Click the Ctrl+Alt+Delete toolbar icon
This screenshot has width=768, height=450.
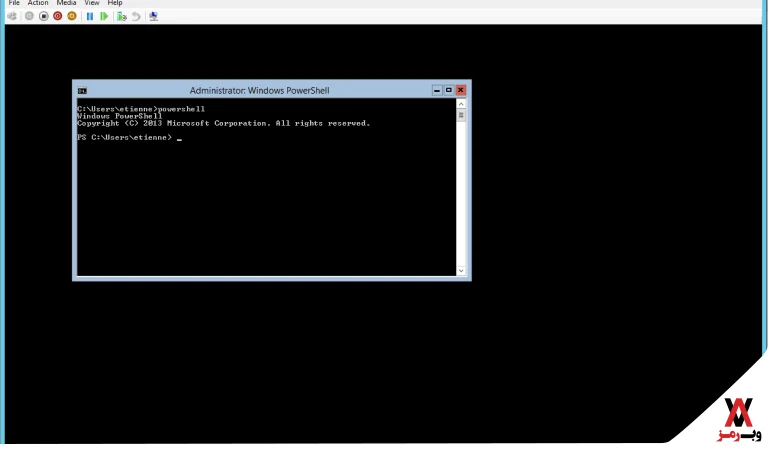12,16
